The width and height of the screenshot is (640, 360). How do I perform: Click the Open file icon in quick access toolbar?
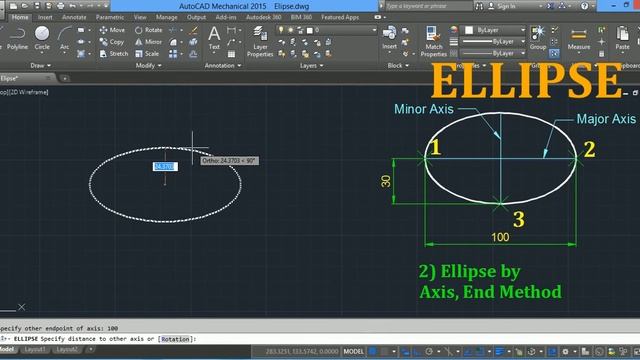tap(25, 6)
